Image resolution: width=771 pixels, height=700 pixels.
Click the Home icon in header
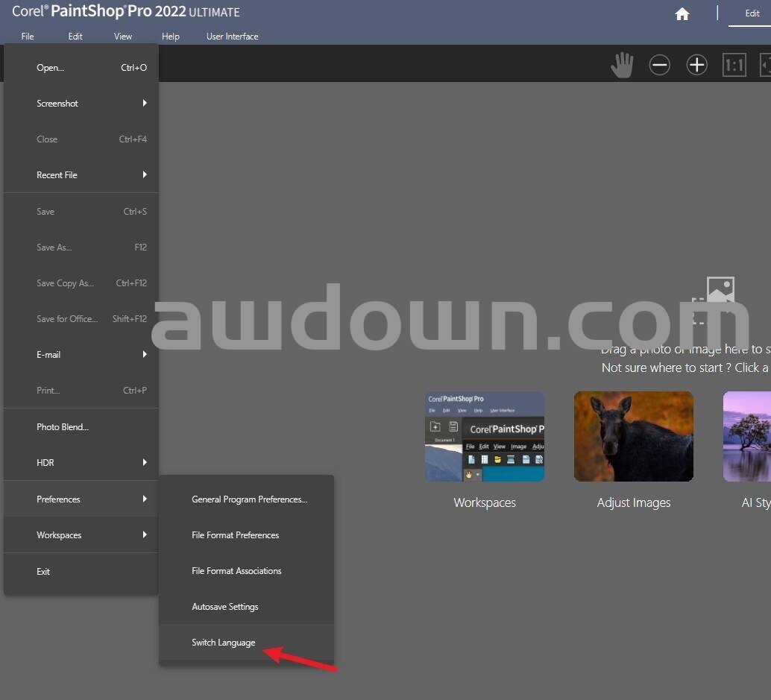682,14
